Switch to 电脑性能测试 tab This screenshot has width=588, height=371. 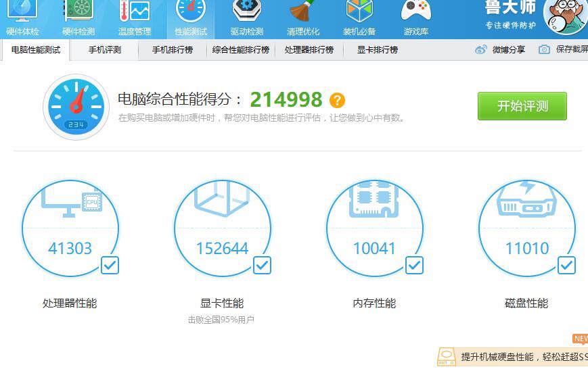click(x=36, y=50)
